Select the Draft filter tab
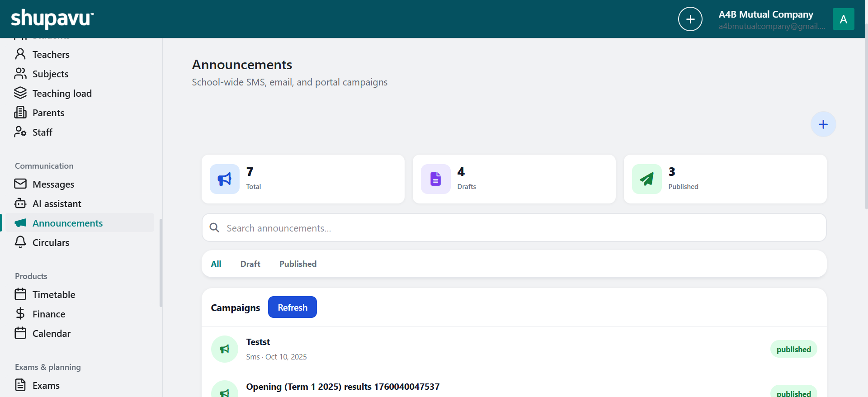This screenshot has width=868, height=397. click(x=250, y=264)
